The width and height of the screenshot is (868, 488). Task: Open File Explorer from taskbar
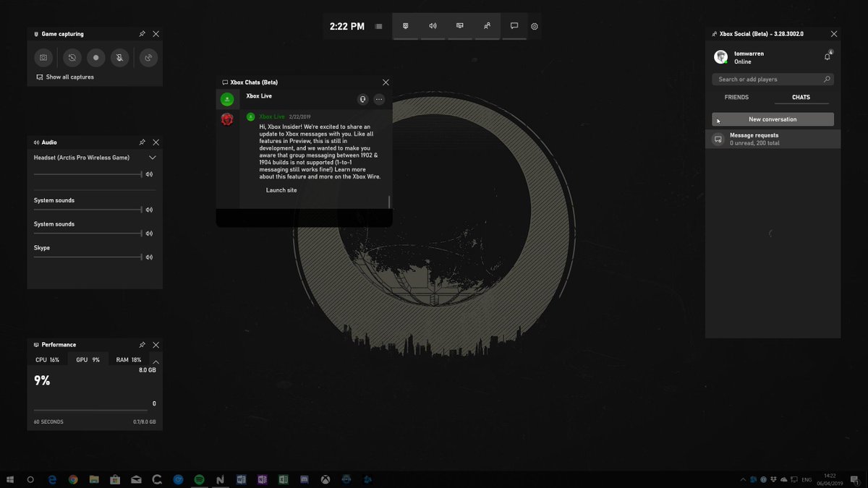pos(94,479)
